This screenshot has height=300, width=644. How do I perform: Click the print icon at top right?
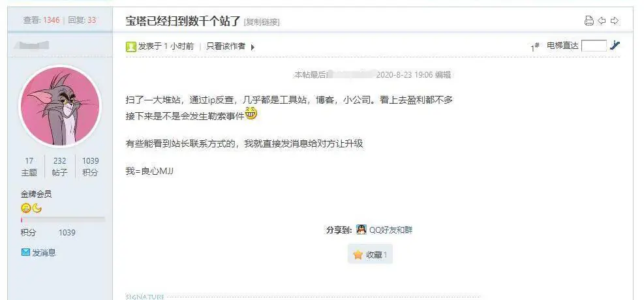pyautogui.click(x=589, y=21)
